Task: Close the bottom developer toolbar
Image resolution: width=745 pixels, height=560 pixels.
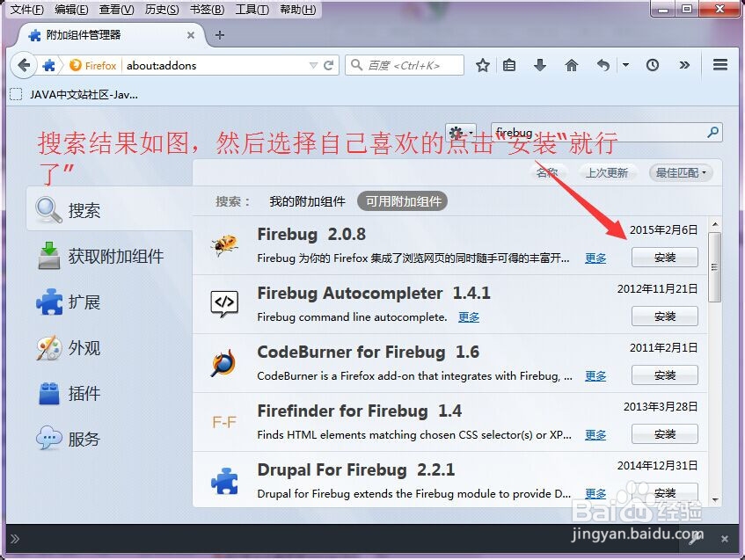Action: (x=725, y=539)
